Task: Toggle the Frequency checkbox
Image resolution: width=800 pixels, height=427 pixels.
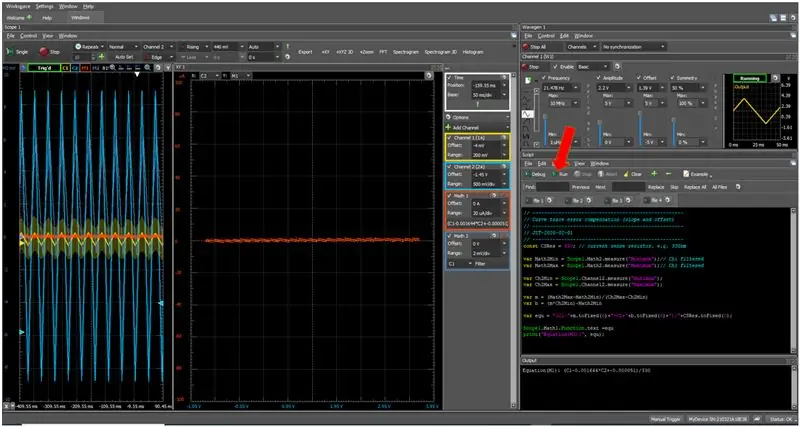Action: 545,78
